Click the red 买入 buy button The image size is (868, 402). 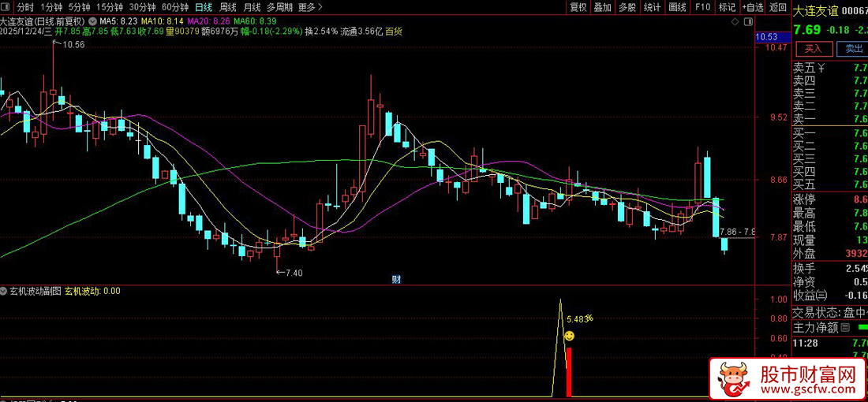coord(814,49)
